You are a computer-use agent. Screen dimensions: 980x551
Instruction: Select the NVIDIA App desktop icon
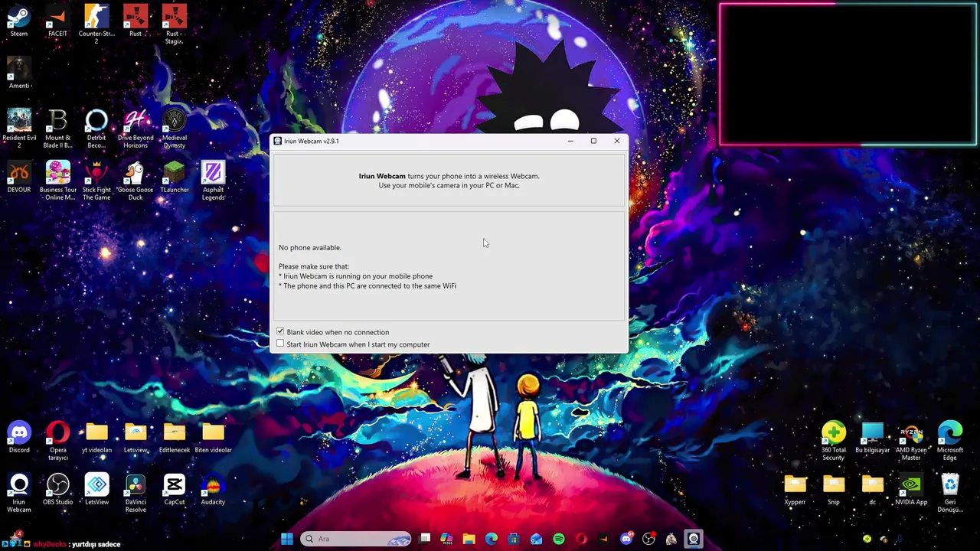911,490
